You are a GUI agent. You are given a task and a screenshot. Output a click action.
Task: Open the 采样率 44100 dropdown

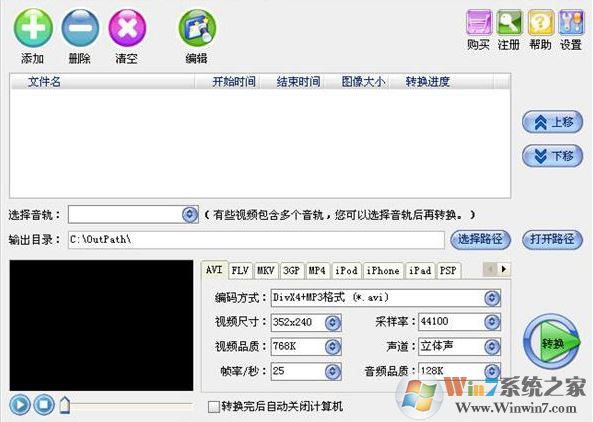(x=492, y=322)
